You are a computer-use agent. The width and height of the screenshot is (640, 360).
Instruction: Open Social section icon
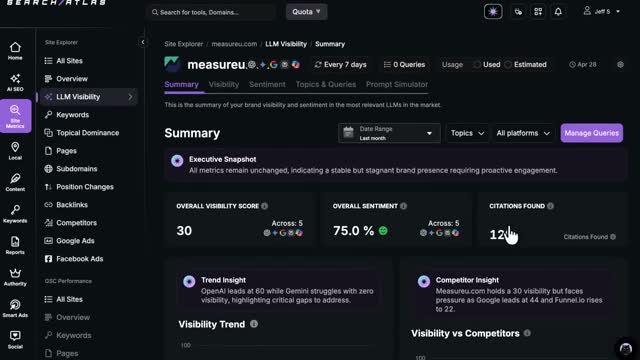tap(15, 340)
